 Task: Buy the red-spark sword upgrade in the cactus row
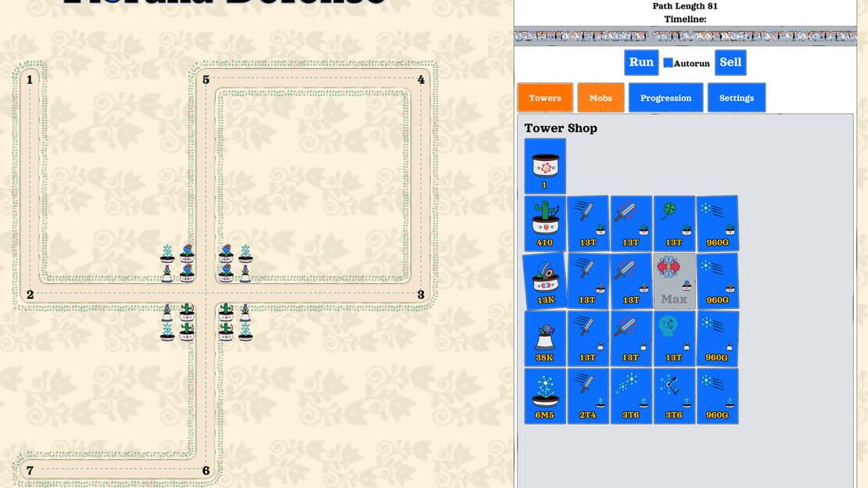631,223
